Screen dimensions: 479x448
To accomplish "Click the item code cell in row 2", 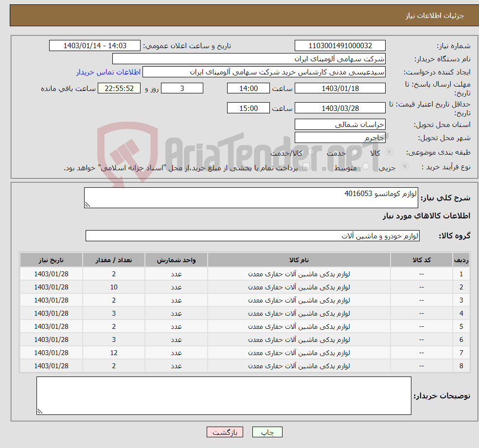I will pyautogui.click(x=422, y=287).
